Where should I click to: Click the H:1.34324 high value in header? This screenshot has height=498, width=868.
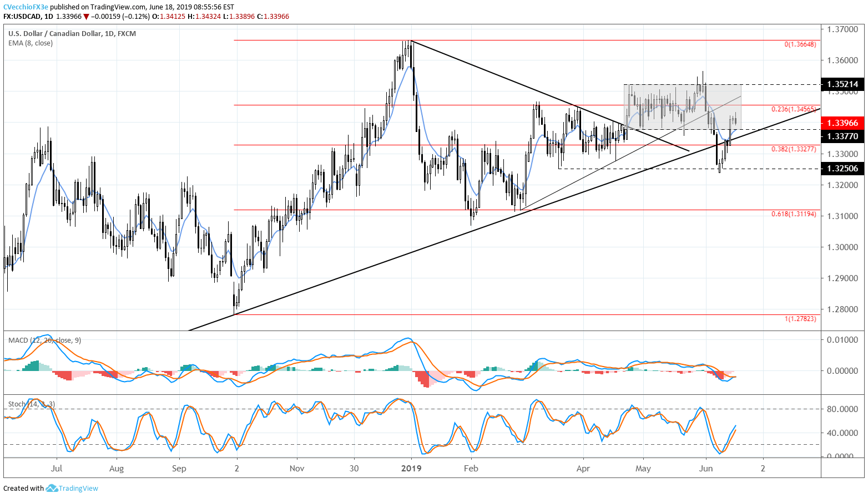pyautogui.click(x=204, y=17)
